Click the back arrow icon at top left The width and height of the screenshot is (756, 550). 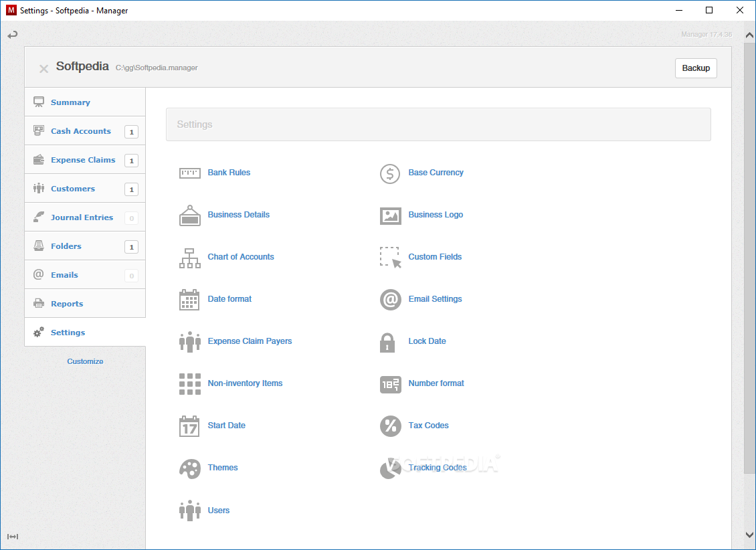coord(13,34)
